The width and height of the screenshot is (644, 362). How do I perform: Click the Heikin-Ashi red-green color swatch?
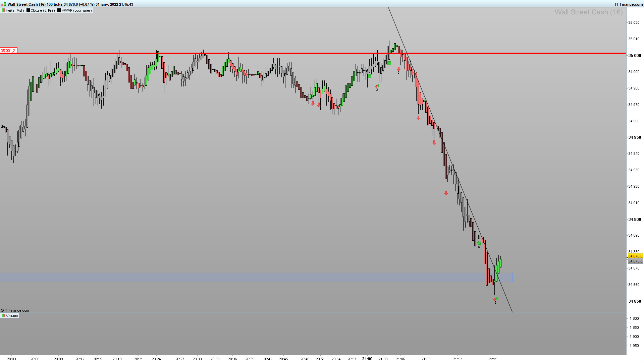(3, 10)
